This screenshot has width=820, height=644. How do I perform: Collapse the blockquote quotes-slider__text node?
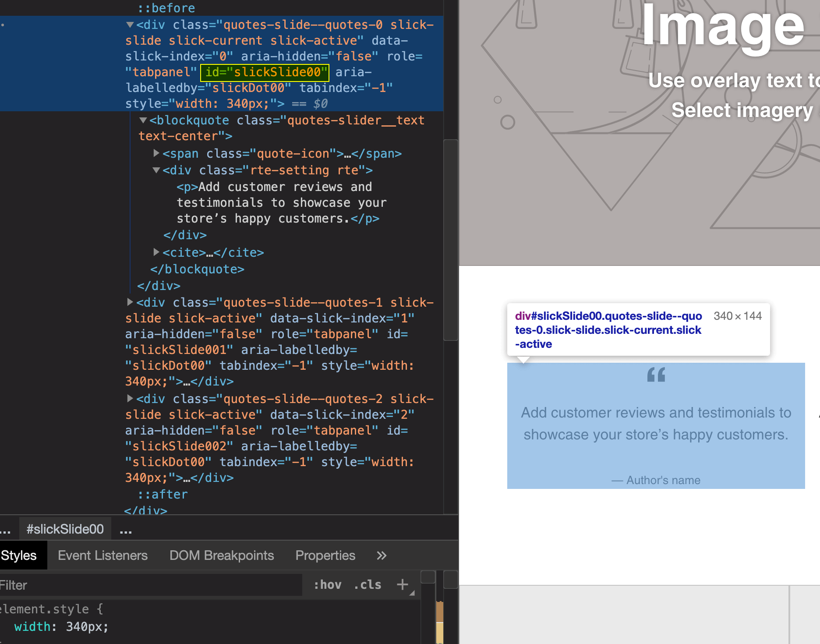(143, 120)
